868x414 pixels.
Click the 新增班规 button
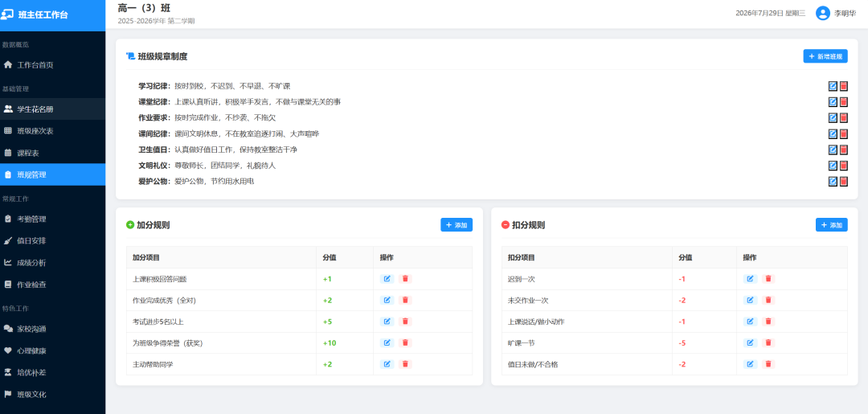point(825,56)
